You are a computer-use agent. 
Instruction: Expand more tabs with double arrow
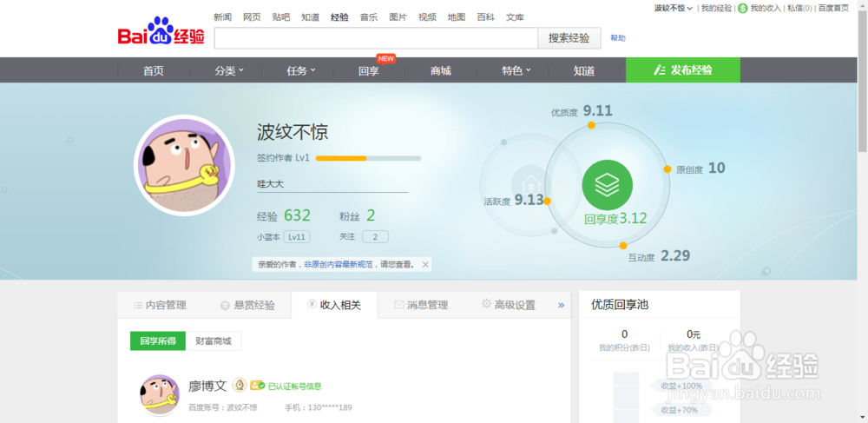pos(561,305)
